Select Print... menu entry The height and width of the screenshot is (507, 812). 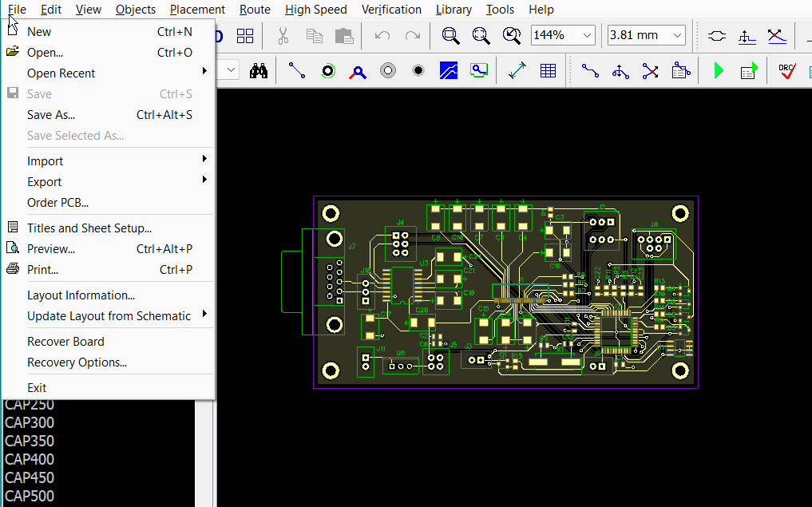tap(108, 269)
